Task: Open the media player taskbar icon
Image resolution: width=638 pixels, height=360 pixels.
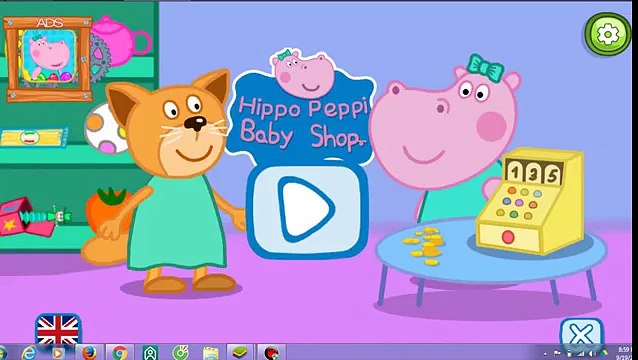Action: (57, 353)
